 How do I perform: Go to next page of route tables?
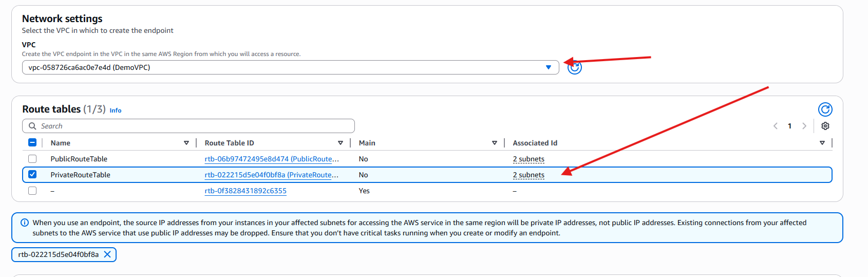coord(804,126)
